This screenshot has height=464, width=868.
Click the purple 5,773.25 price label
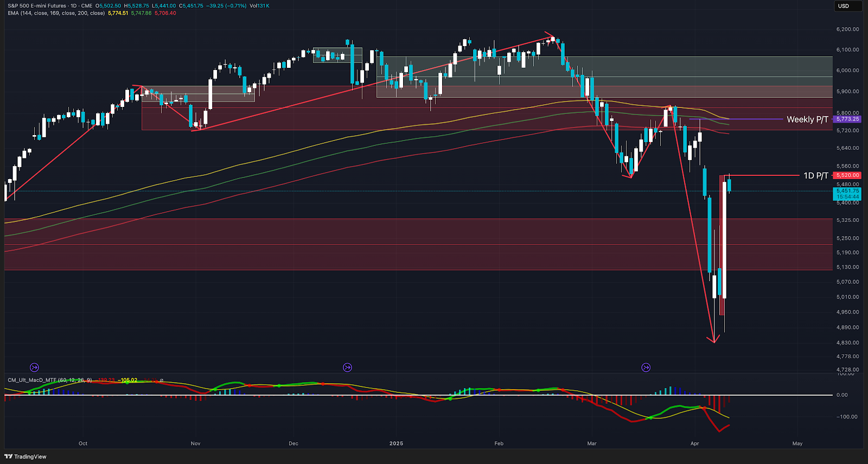847,119
